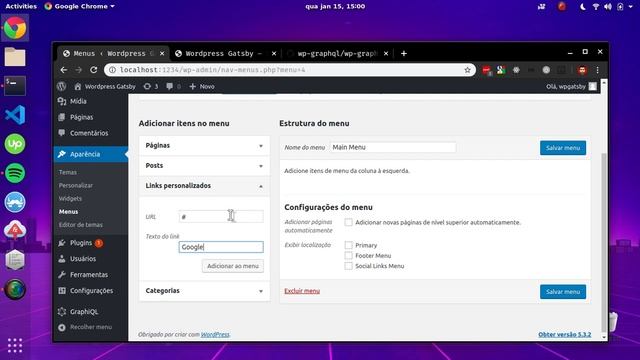Open the Aparência sidebar section
Screen dimensions: 640x360
coord(91,154)
